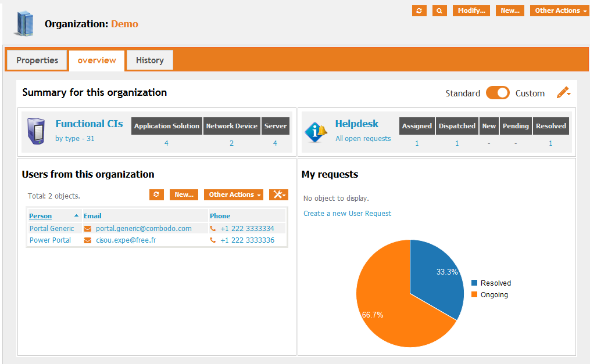Click the top New... button

(510, 10)
